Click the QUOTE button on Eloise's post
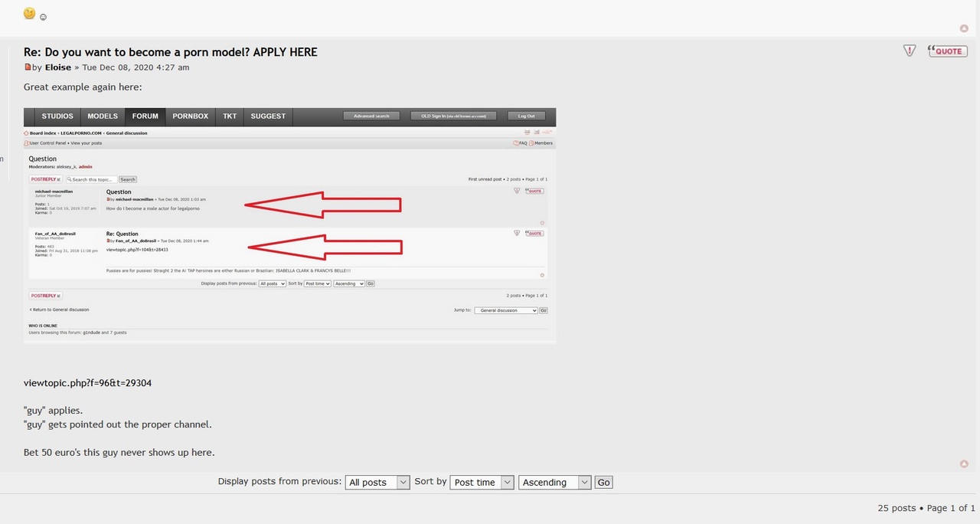The width and height of the screenshot is (980, 524). tap(947, 51)
